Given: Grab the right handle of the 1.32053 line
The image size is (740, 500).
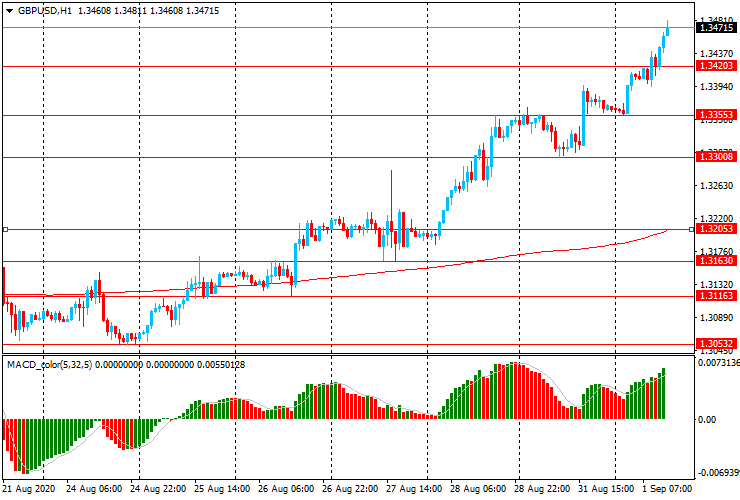Looking at the screenshot, I should (x=691, y=229).
